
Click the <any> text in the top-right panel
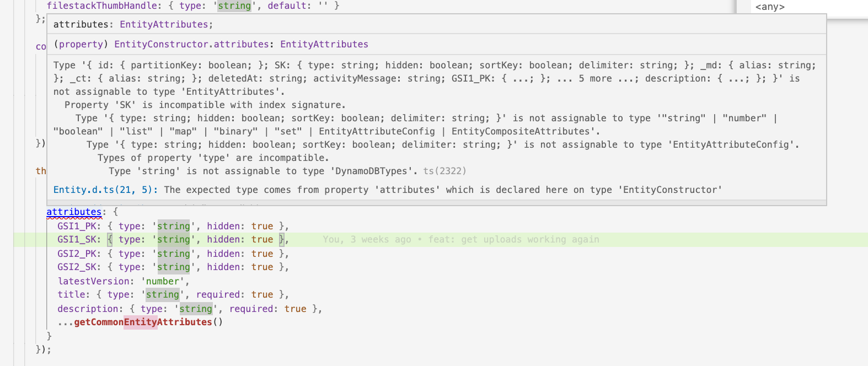point(770,7)
